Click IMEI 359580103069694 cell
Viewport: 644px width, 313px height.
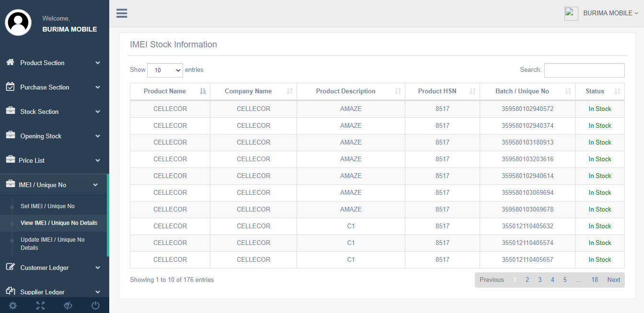tap(528, 193)
